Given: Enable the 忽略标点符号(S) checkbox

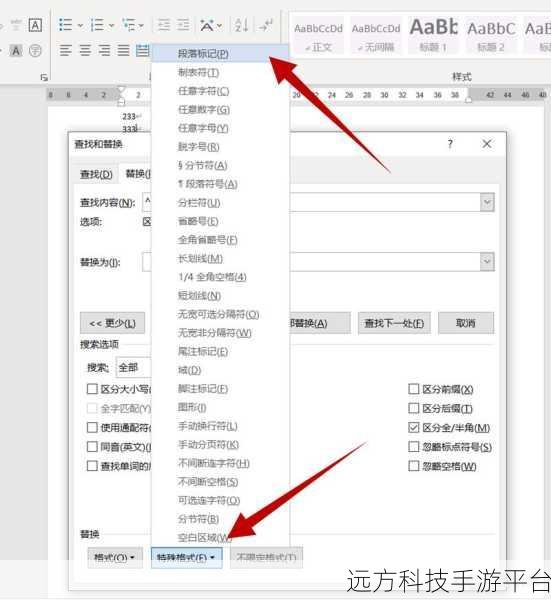Looking at the screenshot, I should [x=414, y=447].
